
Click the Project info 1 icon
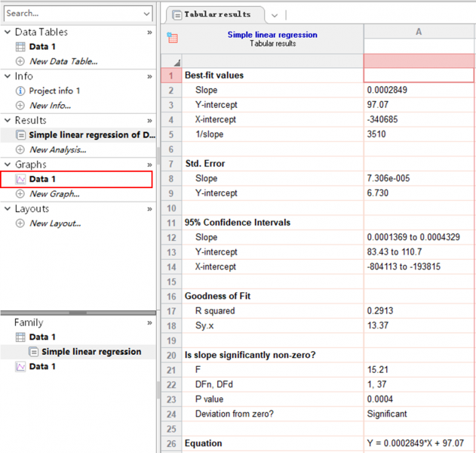(20, 91)
